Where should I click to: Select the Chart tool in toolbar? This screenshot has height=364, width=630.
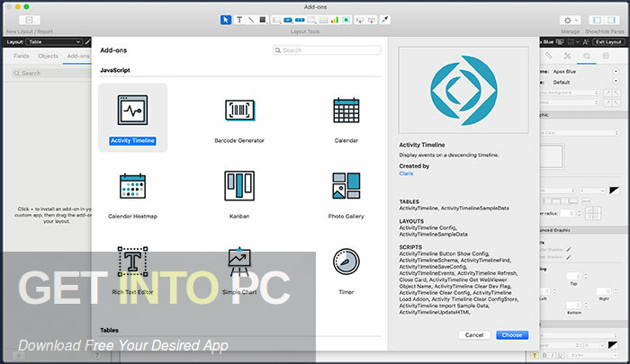(x=334, y=20)
